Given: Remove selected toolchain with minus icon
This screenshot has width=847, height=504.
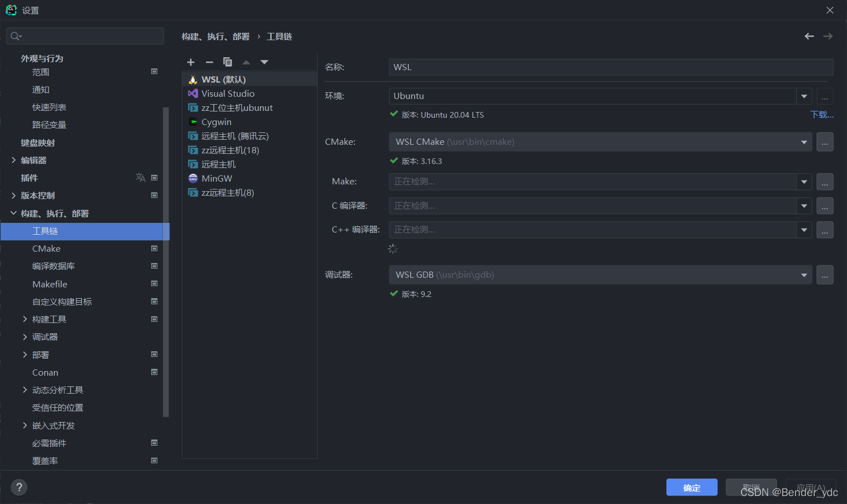Looking at the screenshot, I should [209, 62].
